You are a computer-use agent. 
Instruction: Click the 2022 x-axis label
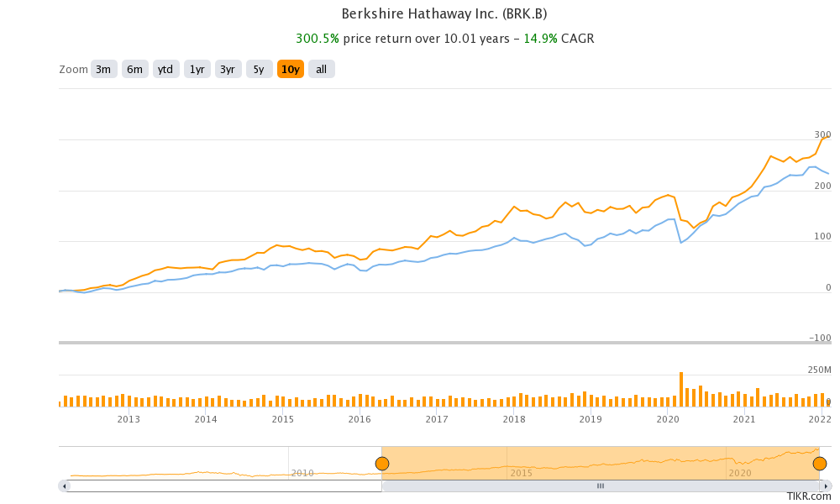pyautogui.click(x=820, y=419)
